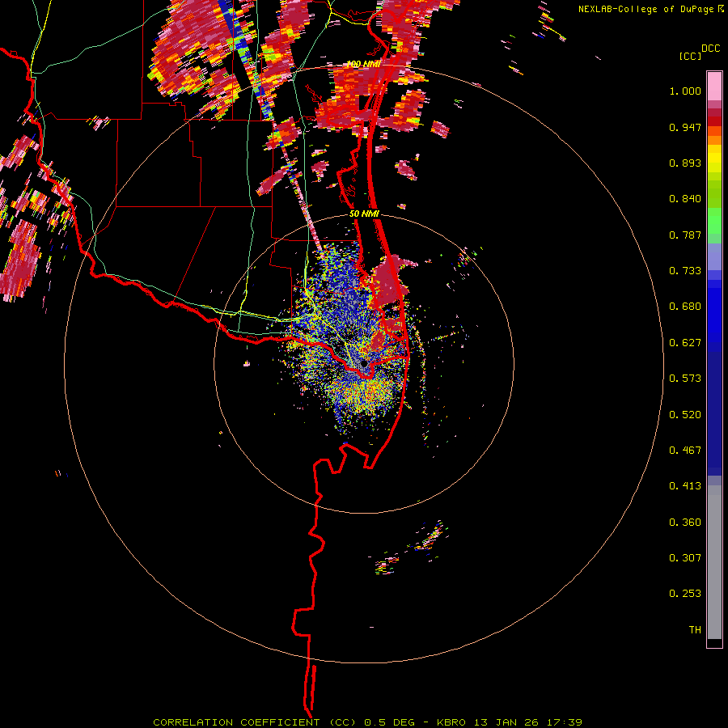Select the 50 NMI range ring label
Image resolution: width=728 pixels, height=728 pixels.
click(364, 214)
